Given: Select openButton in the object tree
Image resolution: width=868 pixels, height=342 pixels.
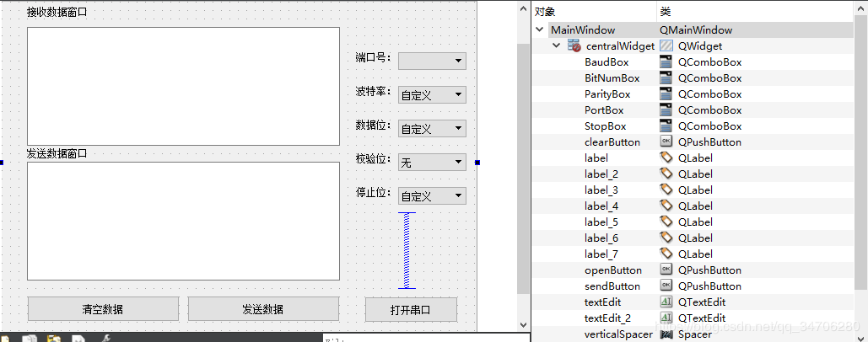Looking at the screenshot, I should [613, 270].
